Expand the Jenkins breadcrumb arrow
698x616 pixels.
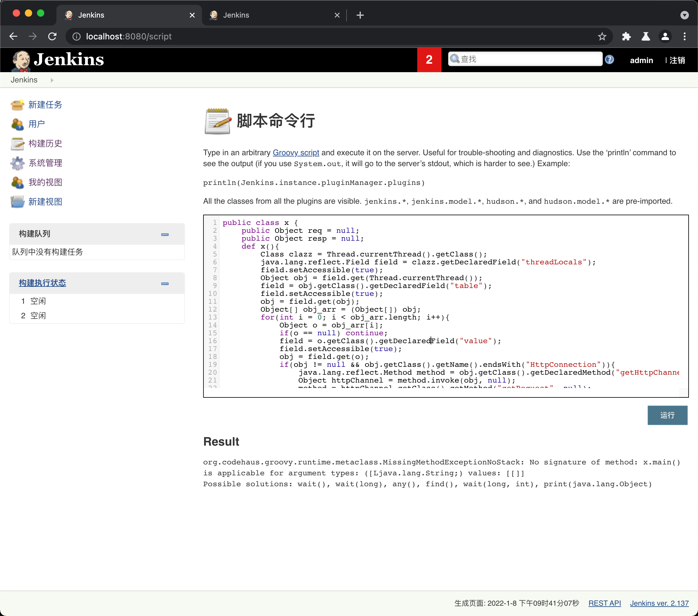point(52,80)
